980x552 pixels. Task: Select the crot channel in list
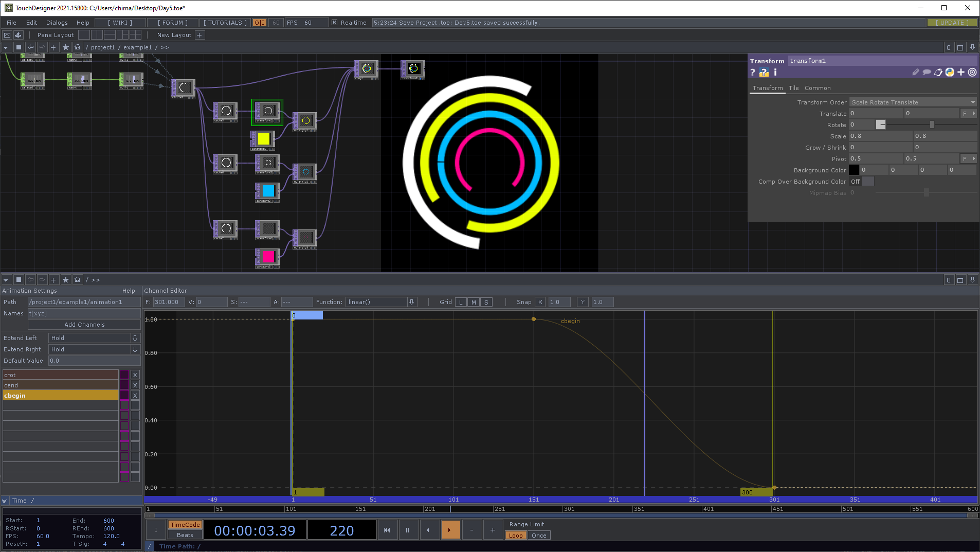(x=61, y=375)
